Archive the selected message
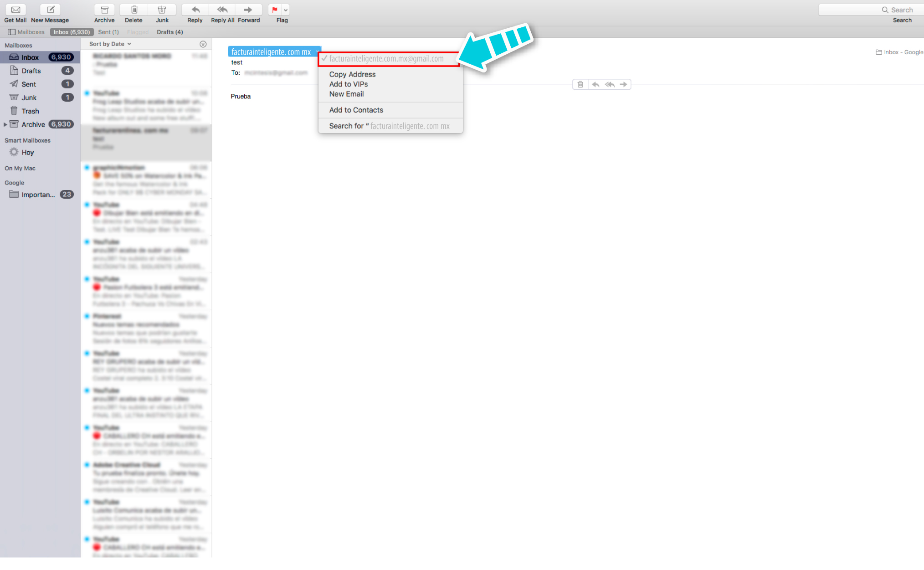Screen dimensions: 924x570 click(x=104, y=10)
